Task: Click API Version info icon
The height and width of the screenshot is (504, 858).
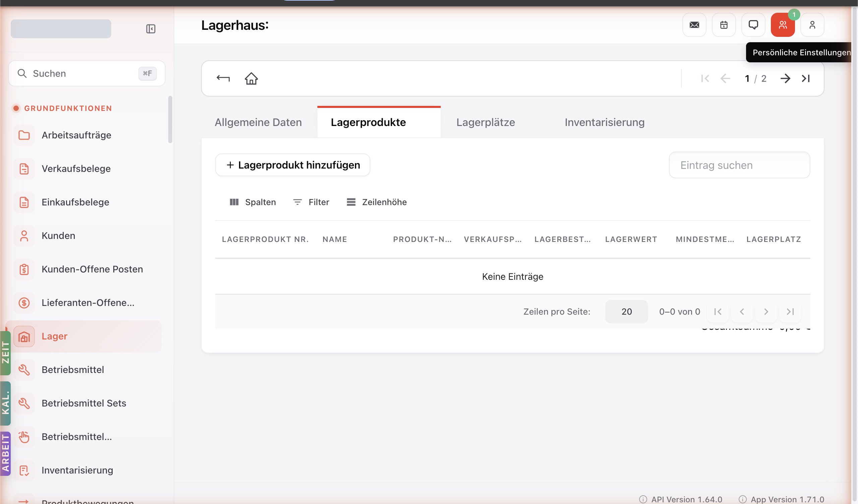Action: coord(643,499)
